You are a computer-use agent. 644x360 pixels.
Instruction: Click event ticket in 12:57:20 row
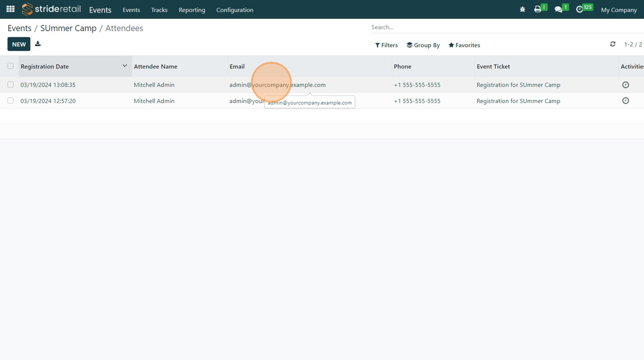pyautogui.click(x=518, y=101)
